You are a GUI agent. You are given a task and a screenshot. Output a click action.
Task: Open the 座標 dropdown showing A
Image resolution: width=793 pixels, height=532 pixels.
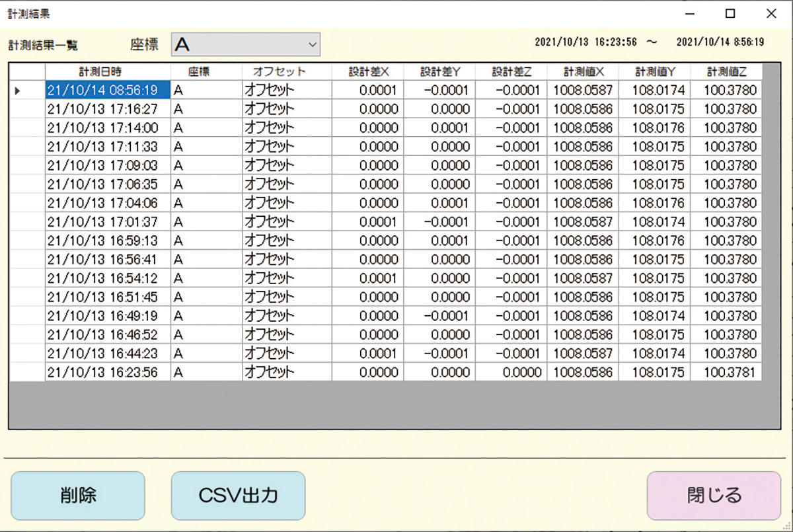click(x=246, y=44)
